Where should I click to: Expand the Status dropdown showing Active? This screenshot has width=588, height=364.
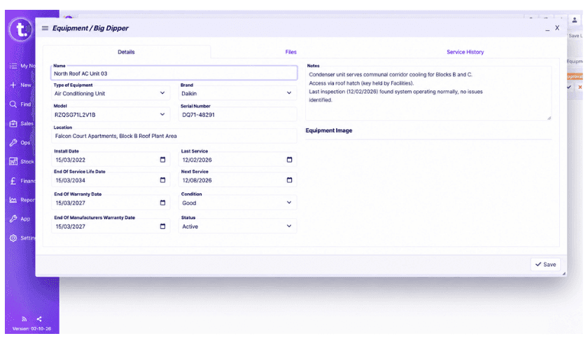(289, 226)
